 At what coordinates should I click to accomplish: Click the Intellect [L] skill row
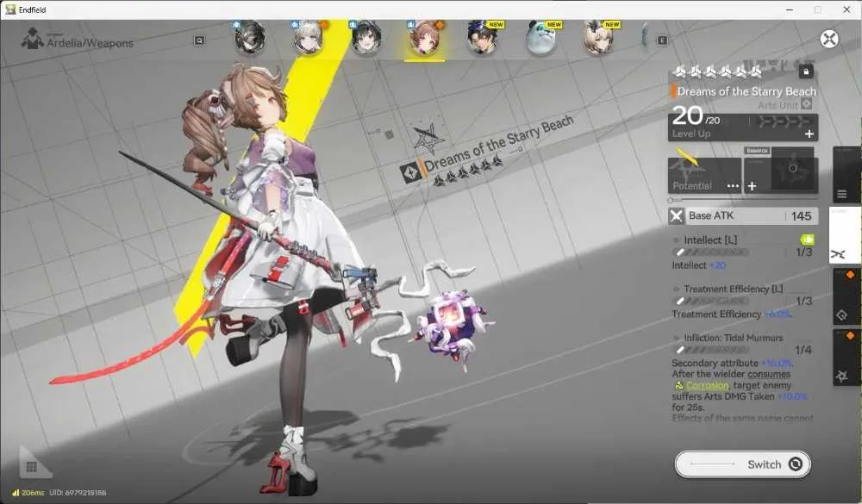click(743, 246)
